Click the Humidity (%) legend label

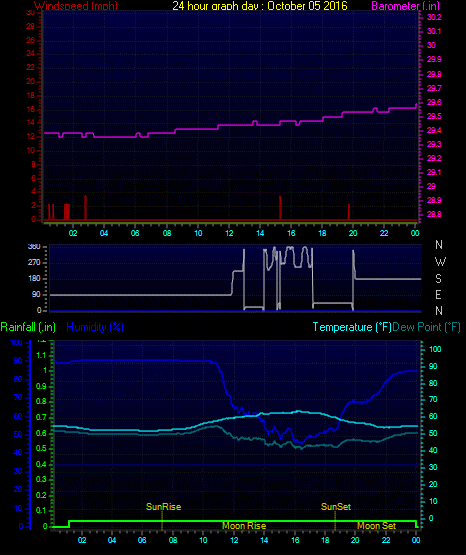(x=95, y=327)
